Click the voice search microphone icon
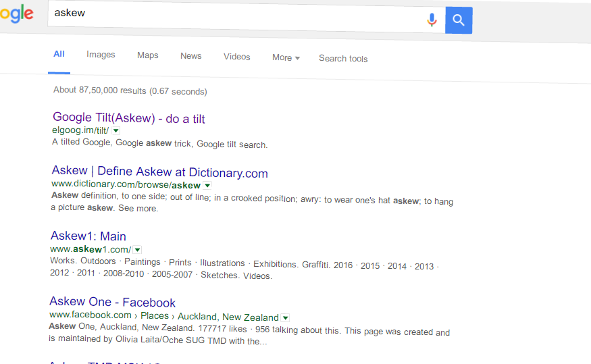Image resolution: width=591 pixels, height=364 pixels. pos(432,20)
